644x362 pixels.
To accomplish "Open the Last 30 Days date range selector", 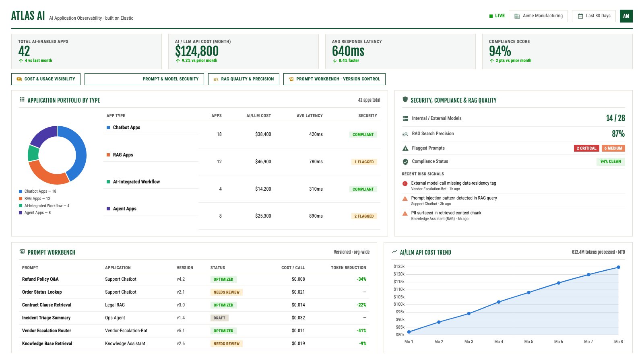I will (x=594, y=16).
